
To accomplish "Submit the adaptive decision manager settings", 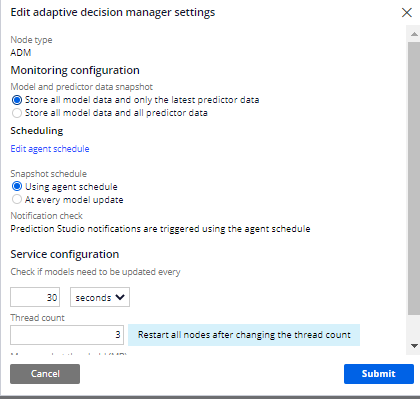I will click(x=379, y=374).
